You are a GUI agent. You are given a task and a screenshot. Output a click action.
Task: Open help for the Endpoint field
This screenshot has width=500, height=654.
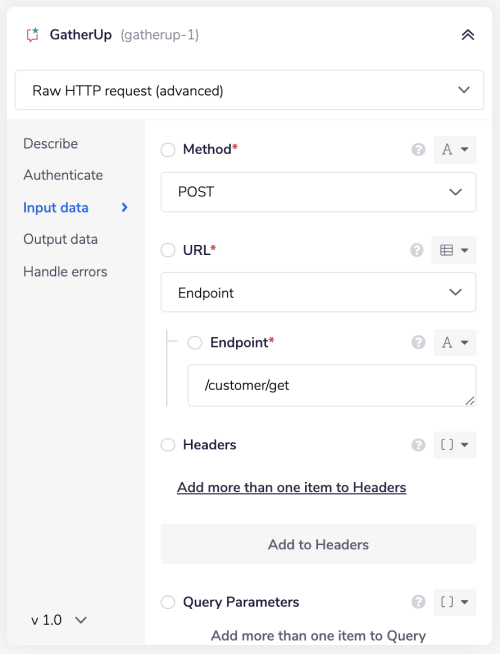[418, 342]
